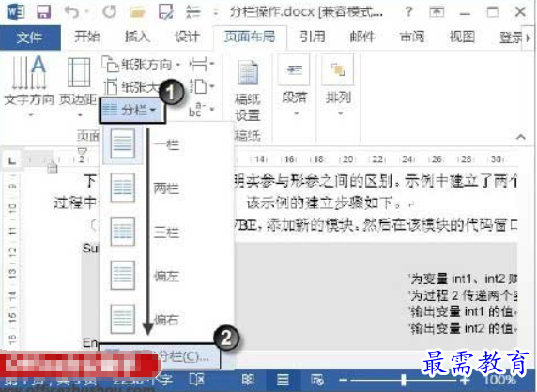Select the 偏右 right-weighted column layout
The height and width of the screenshot is (392, 537).
pyautogui.click(x=166, y=319)
